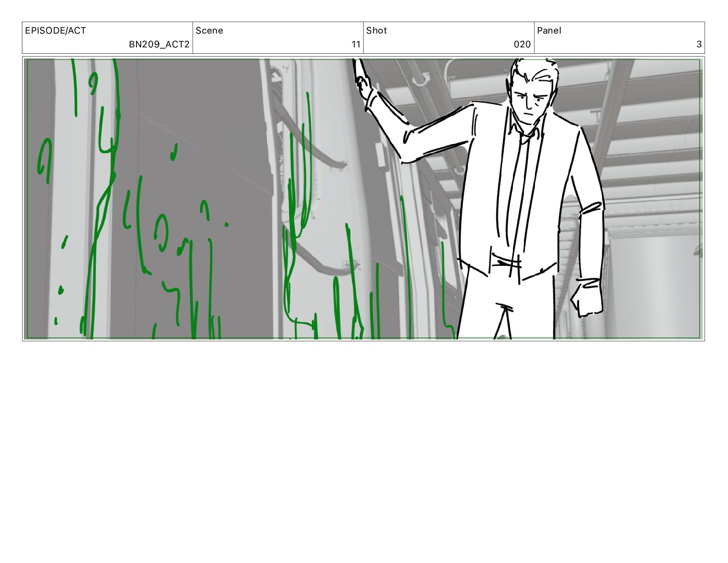
Task: Click the storyboard panel drawing
Action: [x=364, y=199]
